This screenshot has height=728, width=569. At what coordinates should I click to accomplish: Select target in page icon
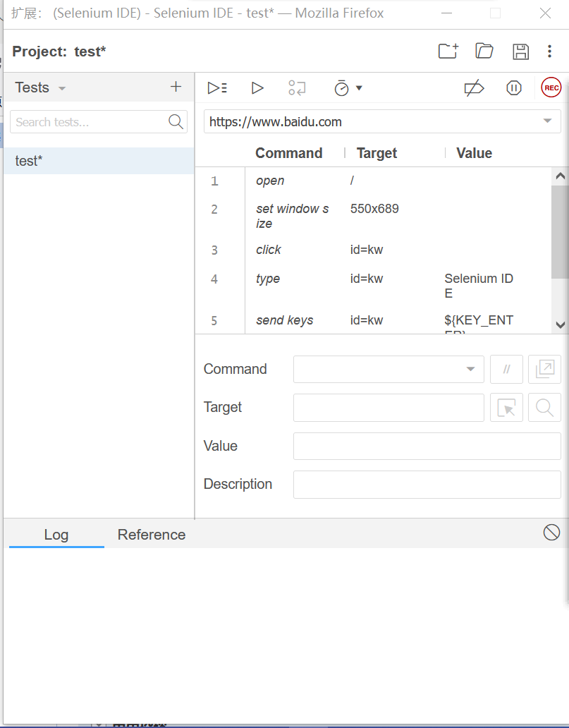506,408
